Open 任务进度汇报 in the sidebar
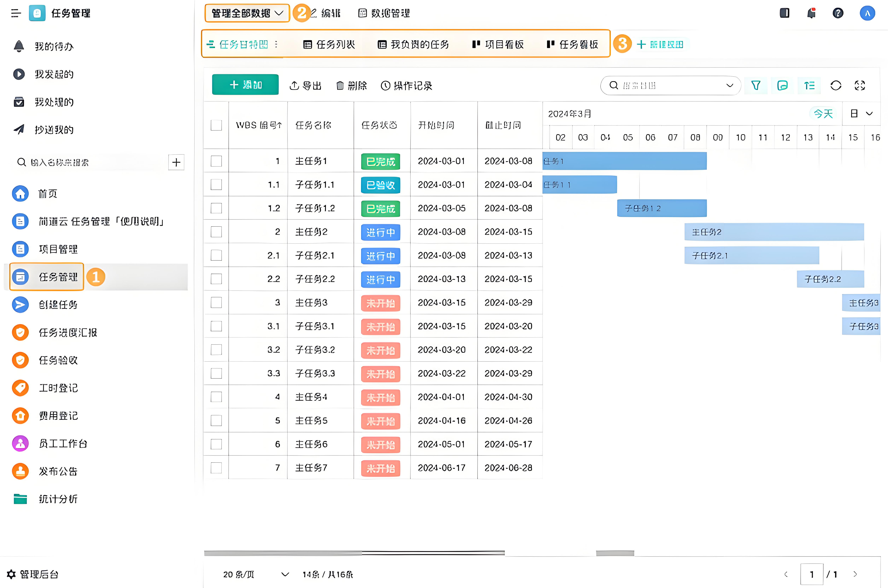 (x=54, y=333)
